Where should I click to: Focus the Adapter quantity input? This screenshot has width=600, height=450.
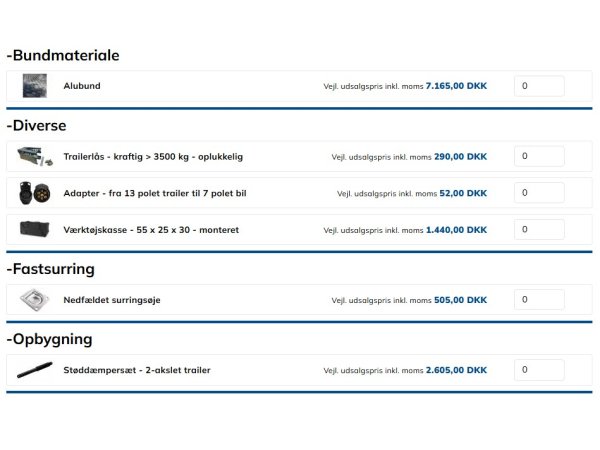coord(539,193)
